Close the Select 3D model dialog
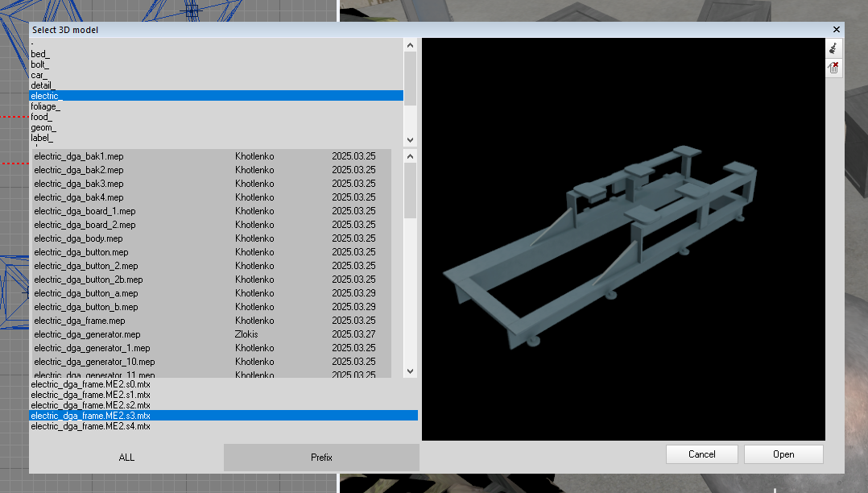This screenshot has width=868, height=493. click(836, 30)
